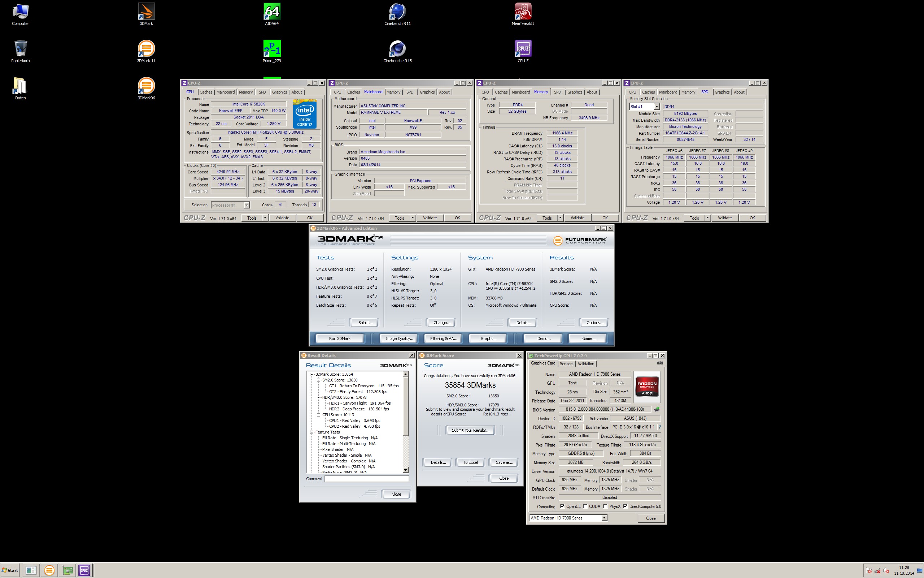Switch to Sensors tab in GPU-Z
The width and height of the screenshot is (924, 578).
tap(567, 363)
